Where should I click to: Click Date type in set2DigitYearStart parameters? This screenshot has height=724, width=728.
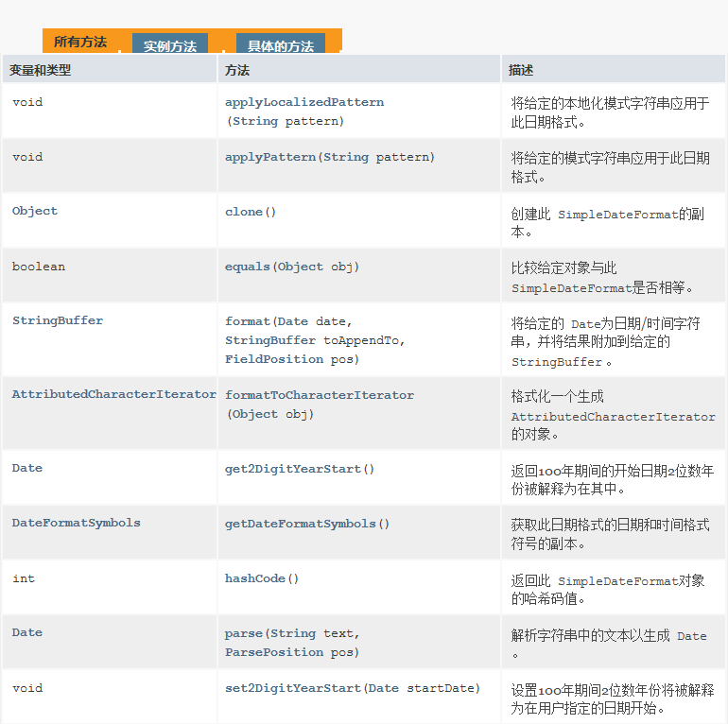click(384, 688)
